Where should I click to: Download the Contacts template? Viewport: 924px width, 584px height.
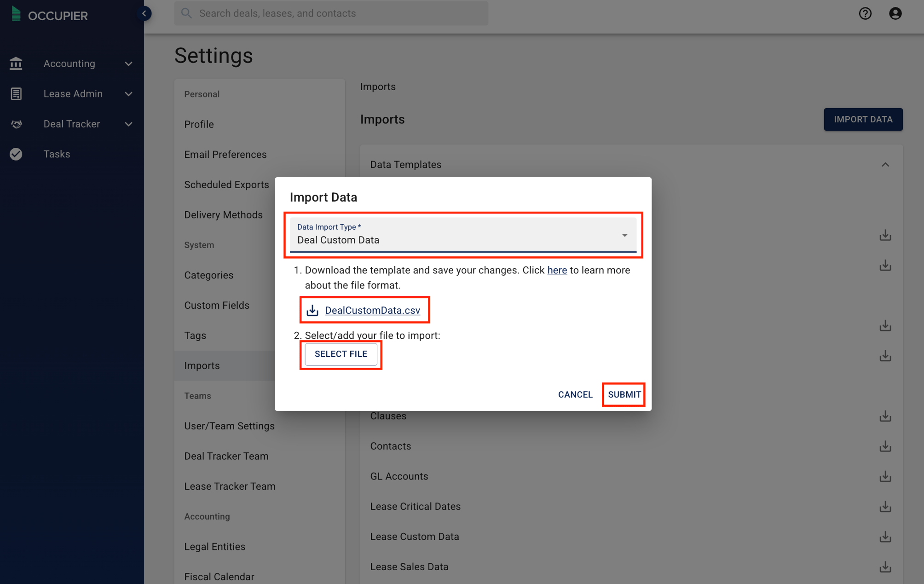click(x=885, y=446)
